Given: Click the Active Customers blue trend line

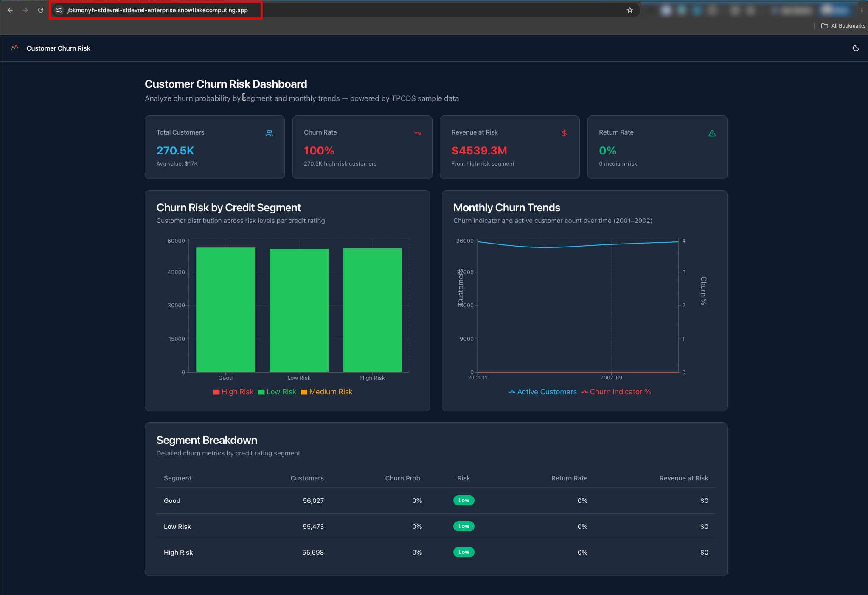Looking at the screenshot, I should [578, 246].
